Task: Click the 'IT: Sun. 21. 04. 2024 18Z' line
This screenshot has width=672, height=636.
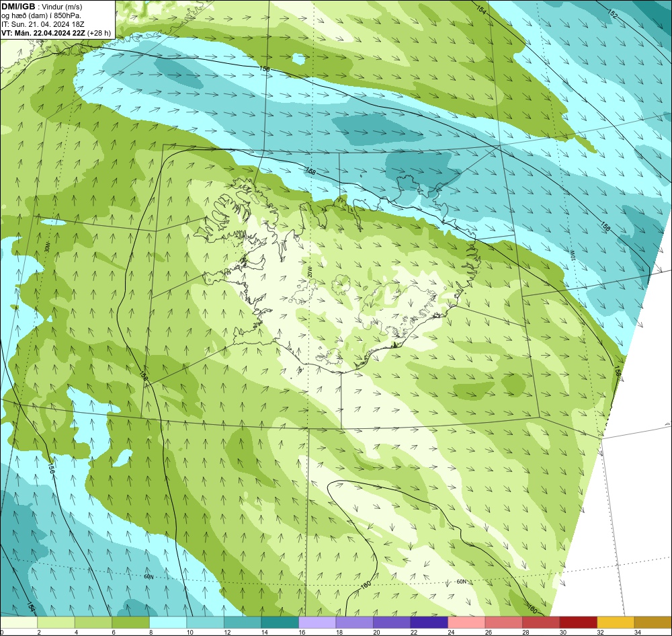Action: tap(43, 24)
